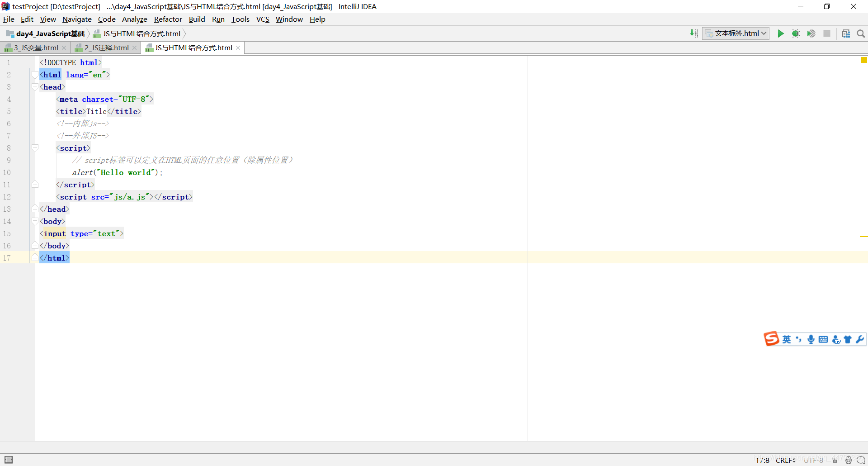Open the Tools menu
868x466 pixels.
tap(241, 19)
